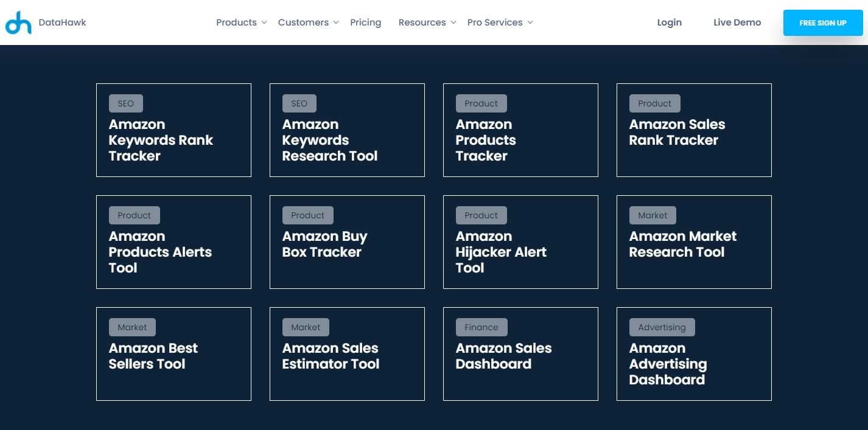The image size is (868, 430).
Task: Click the Finance tag on Sales Dashboard
Action: coord(481,327)
